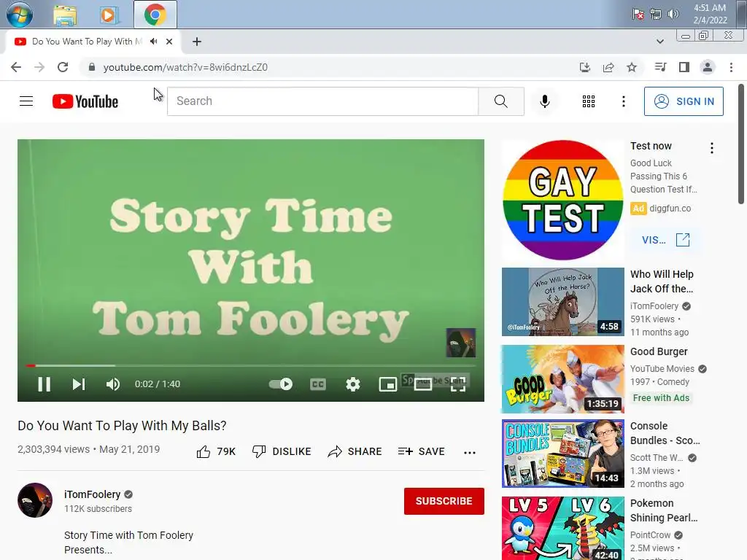The height and width of the screenshot is (560, 747).
Task: Open the network tray icon
Action: point(656,14)
